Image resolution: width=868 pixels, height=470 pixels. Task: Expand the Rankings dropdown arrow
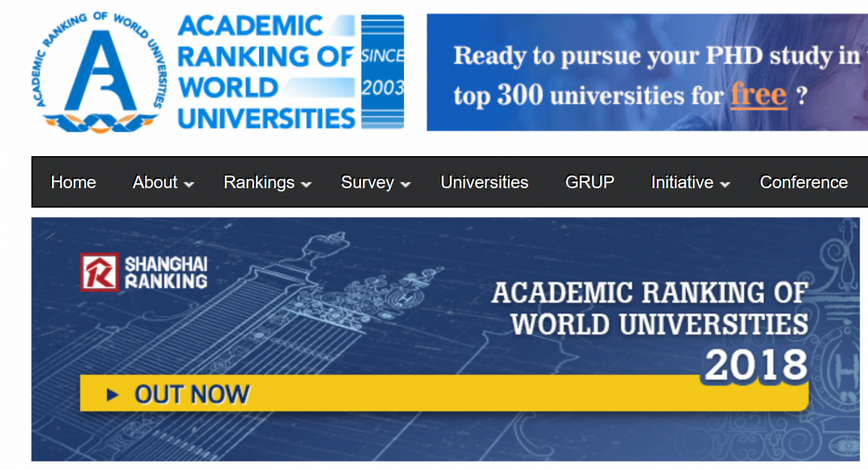pyautogui.click(x=306, y=184)
